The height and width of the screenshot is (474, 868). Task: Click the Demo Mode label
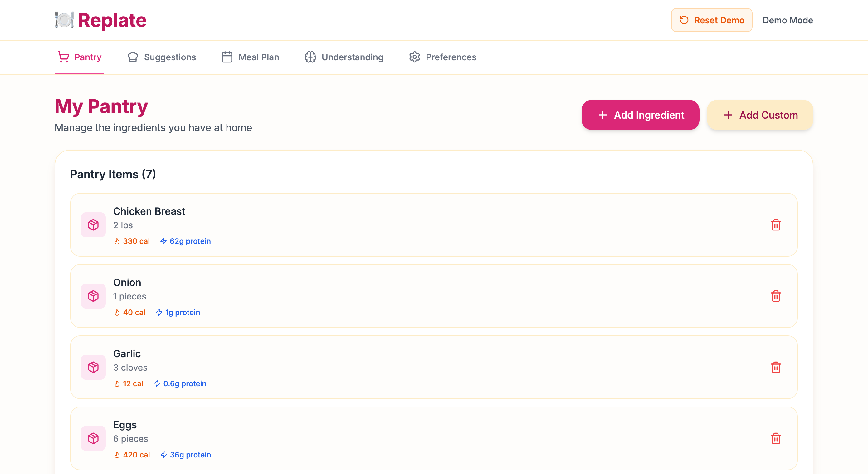coord(788,20)
